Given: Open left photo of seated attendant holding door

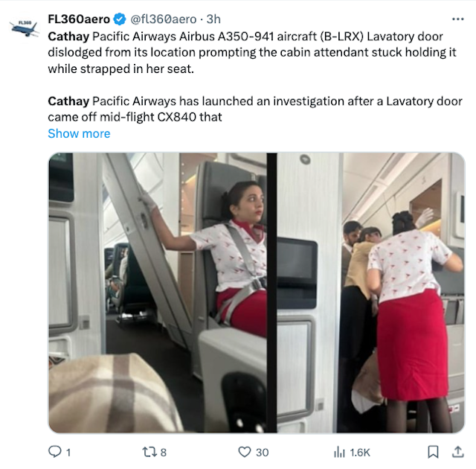Looking at the screenshot, I should 158,293.
